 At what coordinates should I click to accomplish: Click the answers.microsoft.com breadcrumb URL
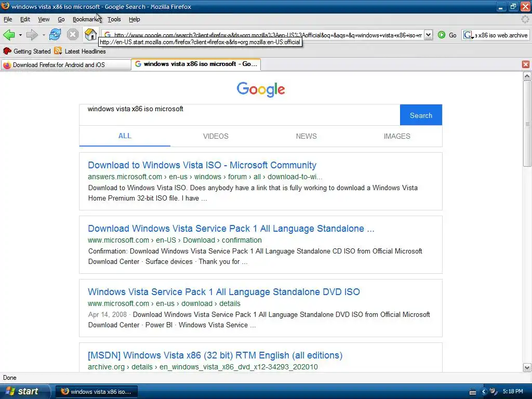(x=205, y=177)
